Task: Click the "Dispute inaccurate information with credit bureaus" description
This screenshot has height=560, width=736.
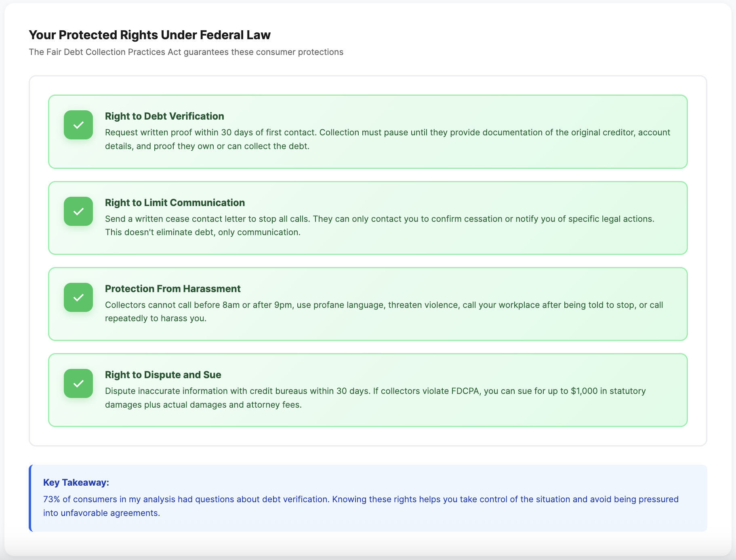Action: (x=376, y=398)
